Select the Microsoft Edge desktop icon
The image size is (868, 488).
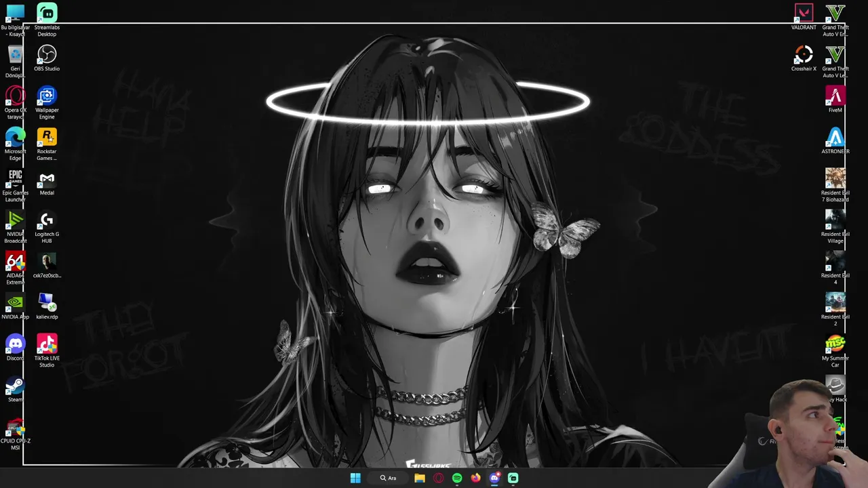click(x=15, y=137)
